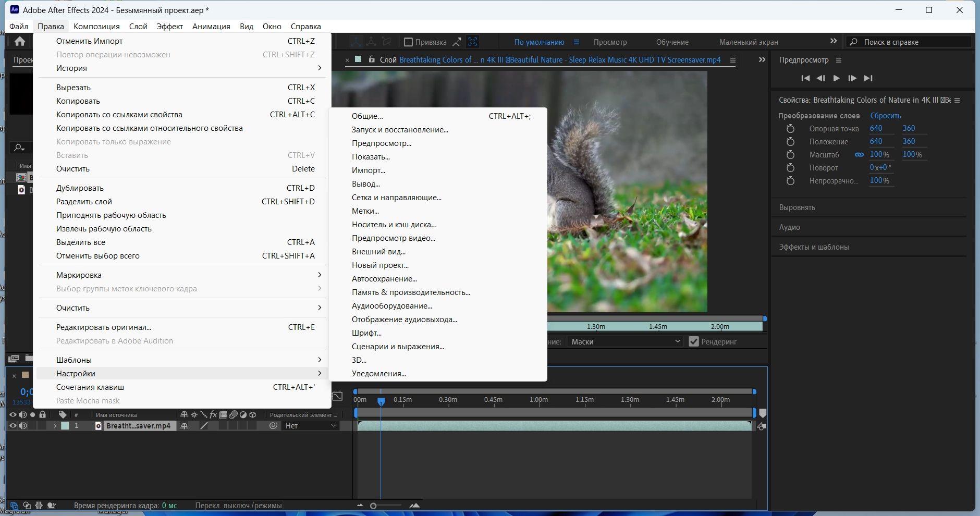Open the search field in Project panel

click(19, 149)
